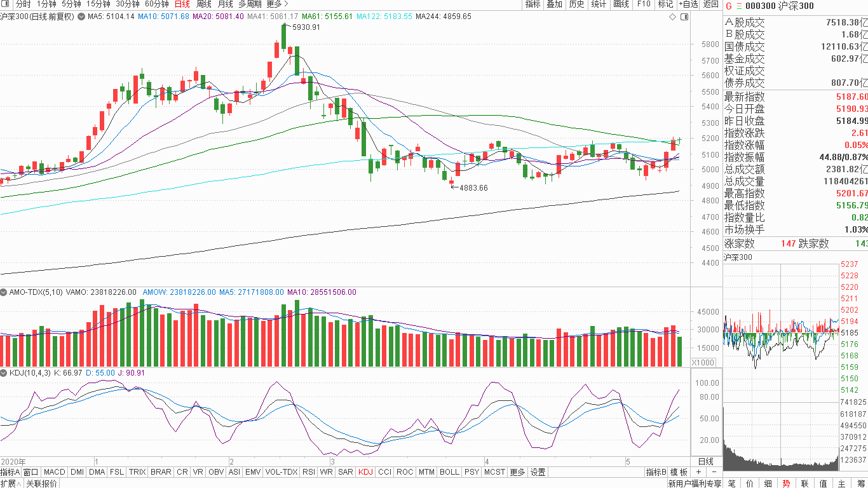Switch to 1分钟 period
The width and height of the screenshot is (868, 488).
pos(46,4)
